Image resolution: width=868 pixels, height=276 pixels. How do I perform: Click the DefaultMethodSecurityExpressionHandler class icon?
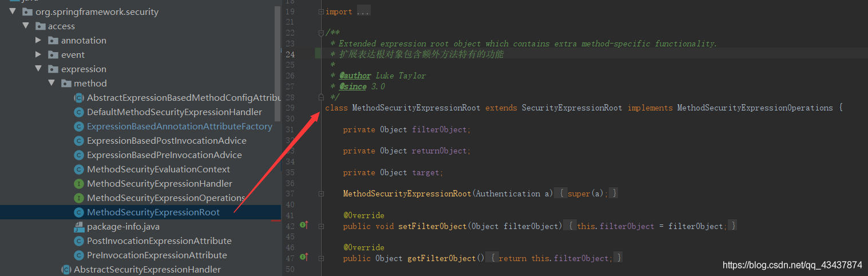(79, 112)
